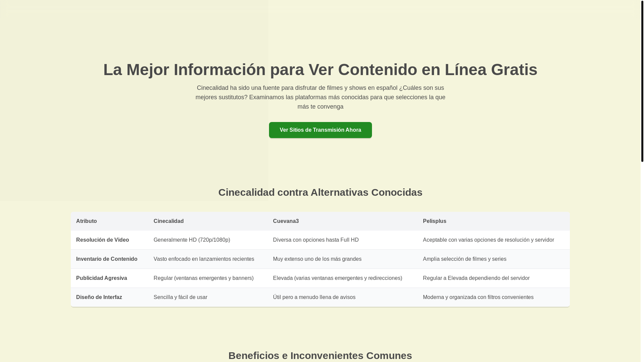Screen dimensions: 644x362
Task: Click the page's vertical scrollbar thumb
Action: [642, 81]
